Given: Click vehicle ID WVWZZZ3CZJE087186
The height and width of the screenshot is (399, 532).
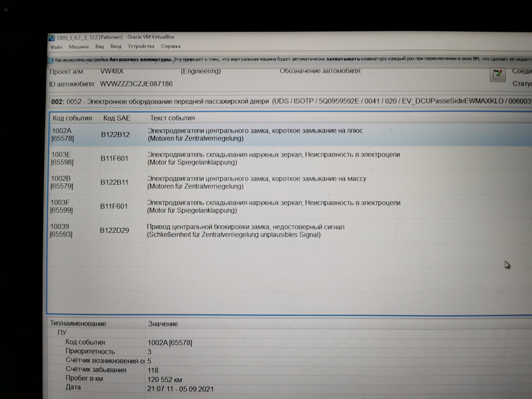Looking at the screenshot, I should 136,84.
